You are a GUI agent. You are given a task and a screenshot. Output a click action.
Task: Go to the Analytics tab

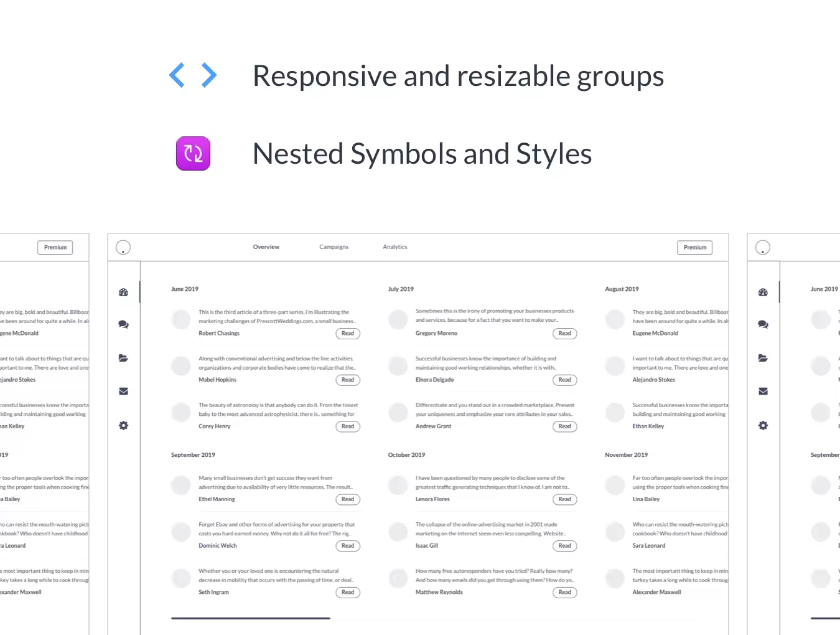click(394, 247)
